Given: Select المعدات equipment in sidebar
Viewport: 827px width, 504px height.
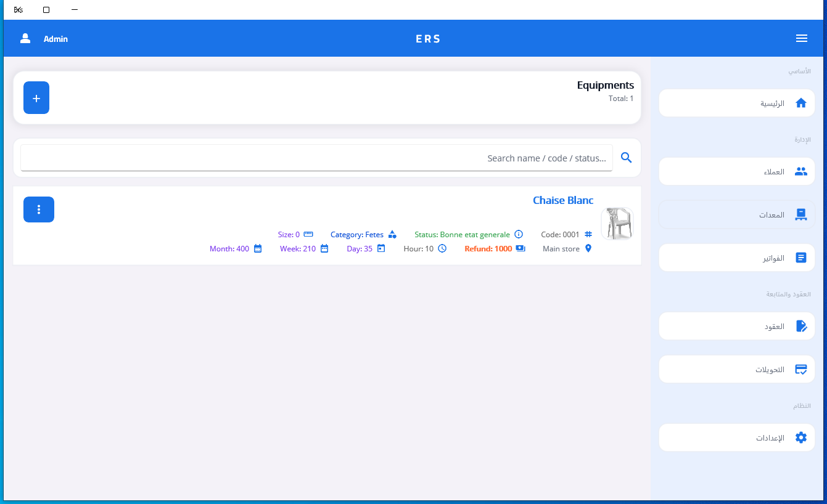Looking at the screenshot, I should point(737,215).
